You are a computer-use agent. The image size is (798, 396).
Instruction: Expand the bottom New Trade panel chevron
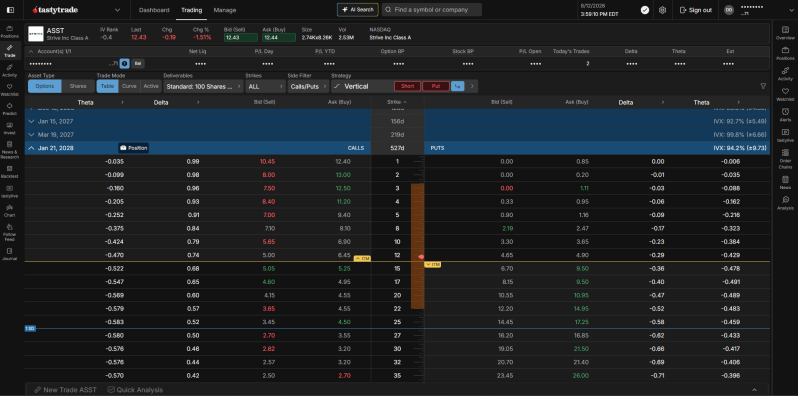754,389
